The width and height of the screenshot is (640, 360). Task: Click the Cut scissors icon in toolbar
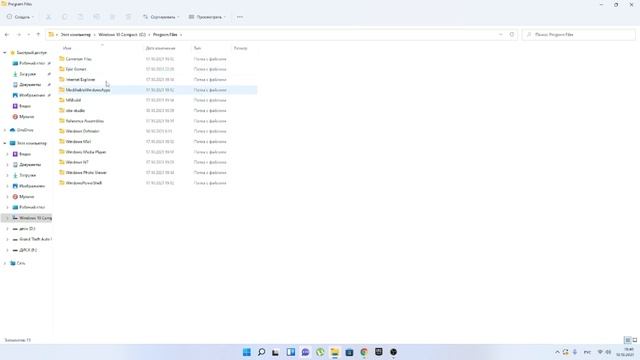48,17
